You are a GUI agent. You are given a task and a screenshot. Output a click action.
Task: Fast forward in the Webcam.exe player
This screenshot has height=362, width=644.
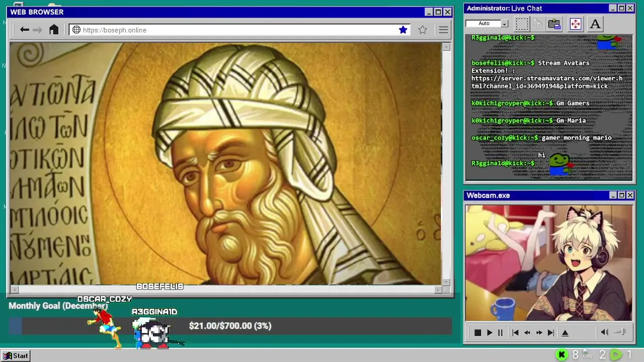coord(539,332)
